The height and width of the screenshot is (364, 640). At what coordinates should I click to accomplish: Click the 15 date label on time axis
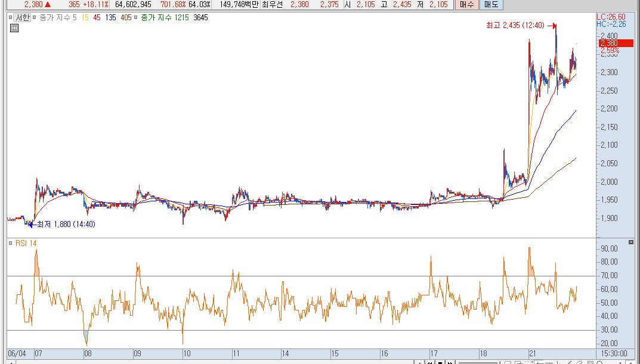pos(335,353)
